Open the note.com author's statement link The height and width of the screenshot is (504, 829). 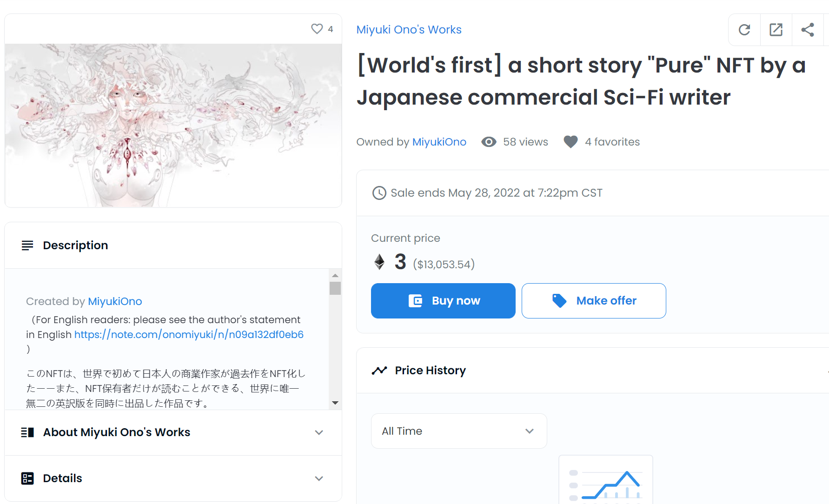pyautogui.click(x=189, y=334)
